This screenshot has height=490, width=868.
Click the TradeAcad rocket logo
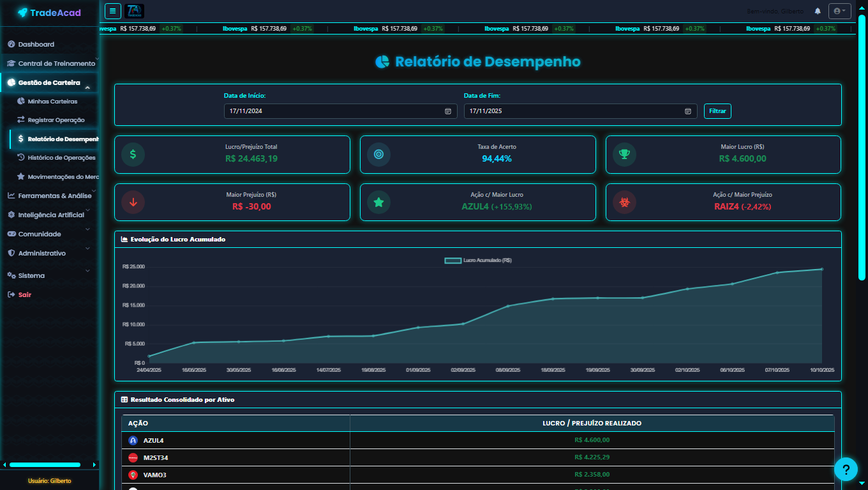click(x=23, y=13)
